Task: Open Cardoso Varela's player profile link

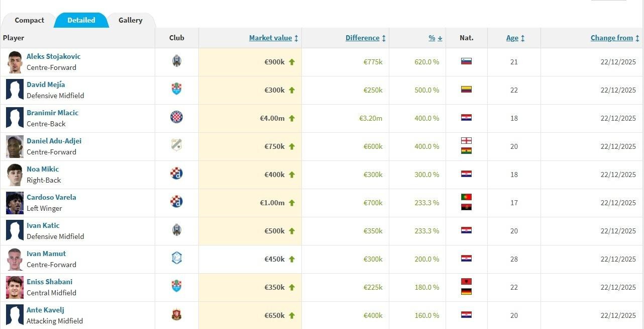Action: click(x=51, y=197)
